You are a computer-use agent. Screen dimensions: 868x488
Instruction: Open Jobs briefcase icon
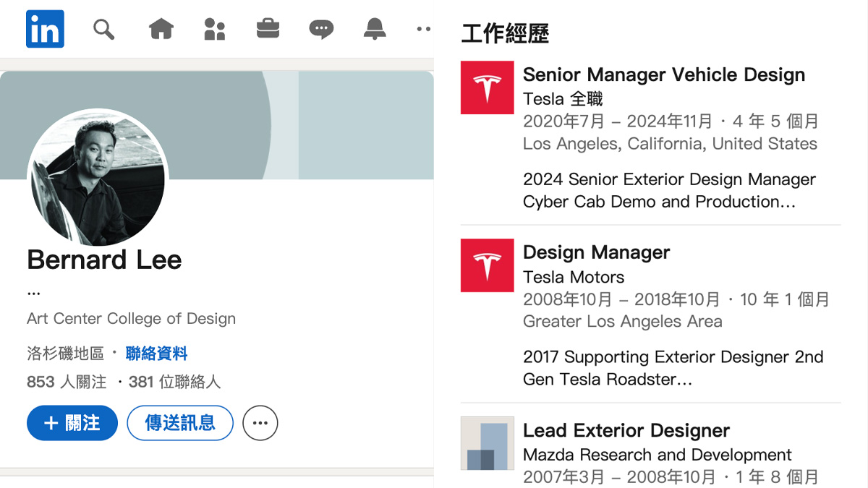pyautogui.click(x=268, y=29)
